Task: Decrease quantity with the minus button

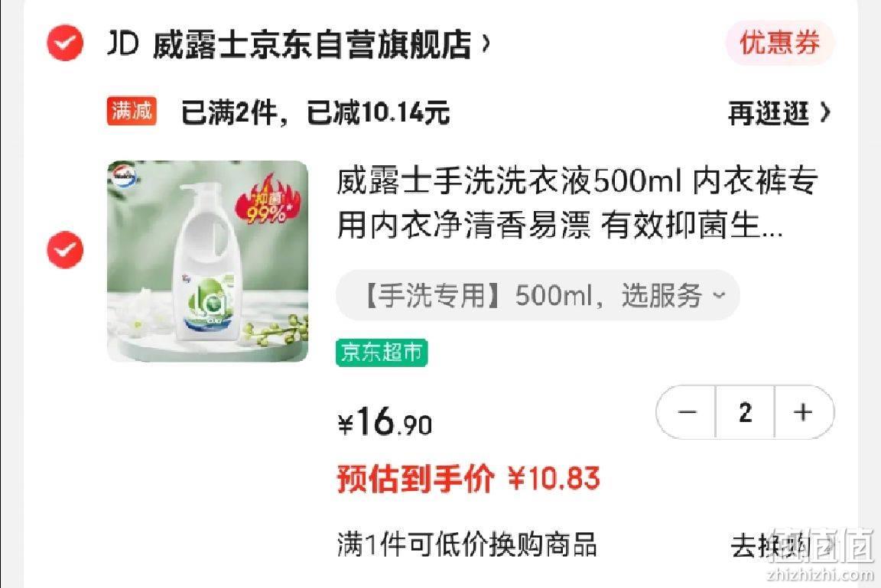Action: pos(686,412)
